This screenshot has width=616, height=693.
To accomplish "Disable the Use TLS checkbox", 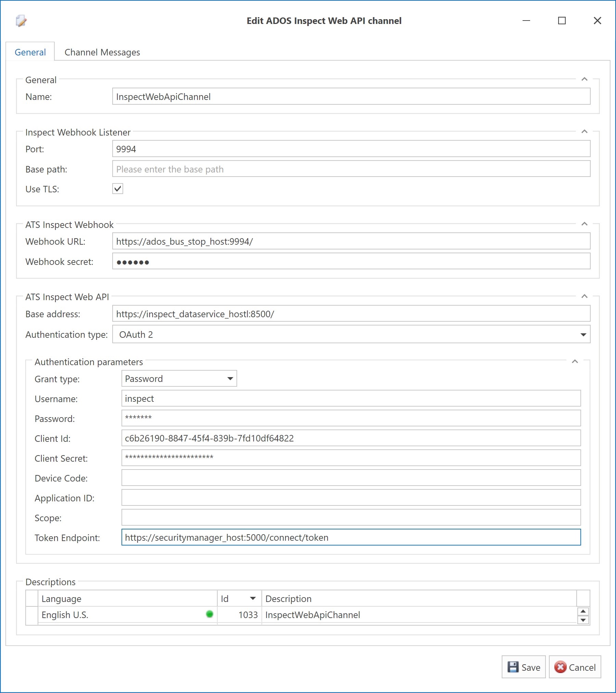I will 118,189.
